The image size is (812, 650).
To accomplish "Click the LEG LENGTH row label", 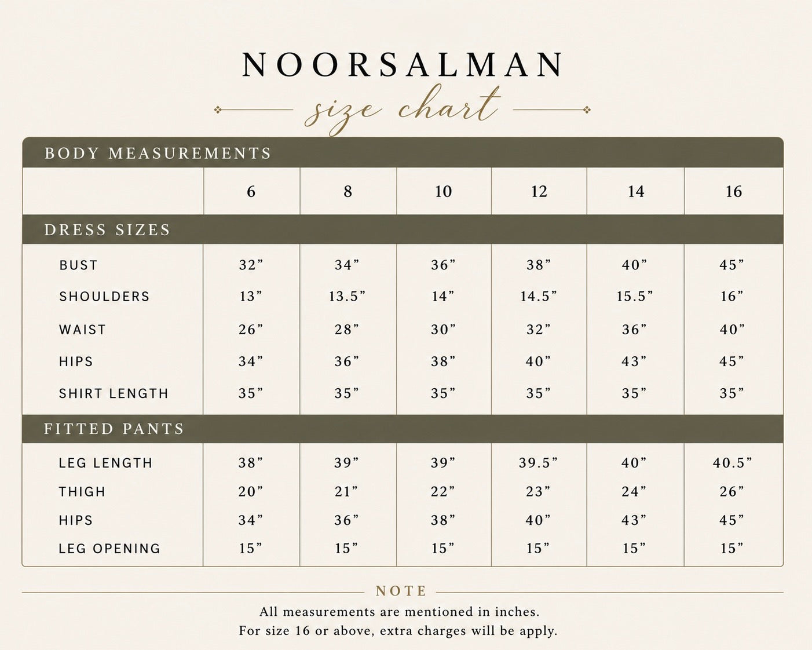I will pos(105,463).
